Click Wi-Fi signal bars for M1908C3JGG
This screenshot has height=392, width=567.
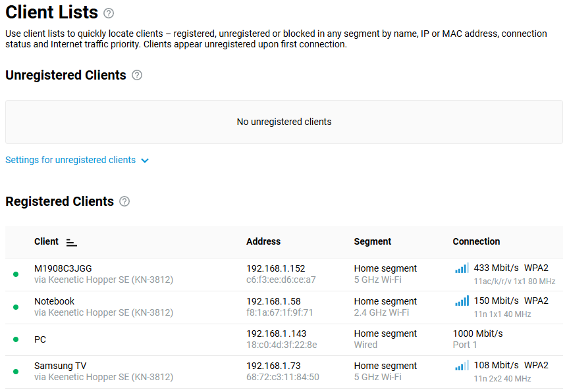point(462,268)
